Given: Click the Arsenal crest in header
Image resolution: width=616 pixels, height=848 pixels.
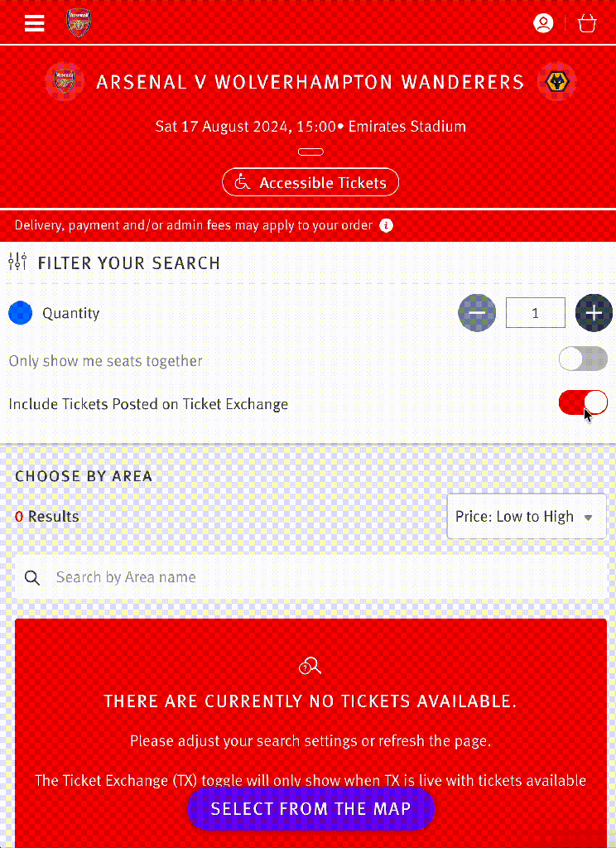Looking at the screenshot, I should tap(79, 23).
